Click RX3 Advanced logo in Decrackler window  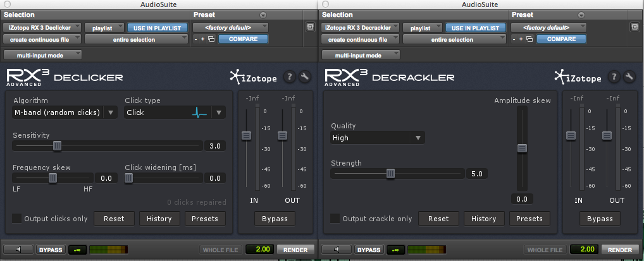[346, 77]
